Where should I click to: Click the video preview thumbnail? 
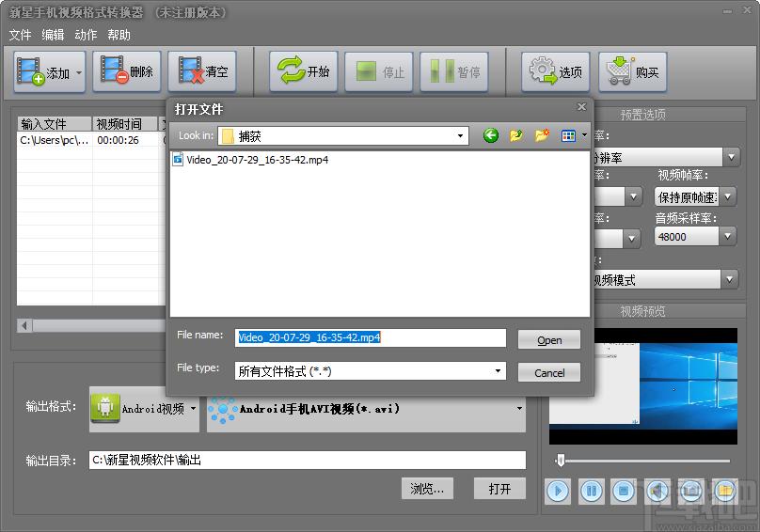[643, 386]
